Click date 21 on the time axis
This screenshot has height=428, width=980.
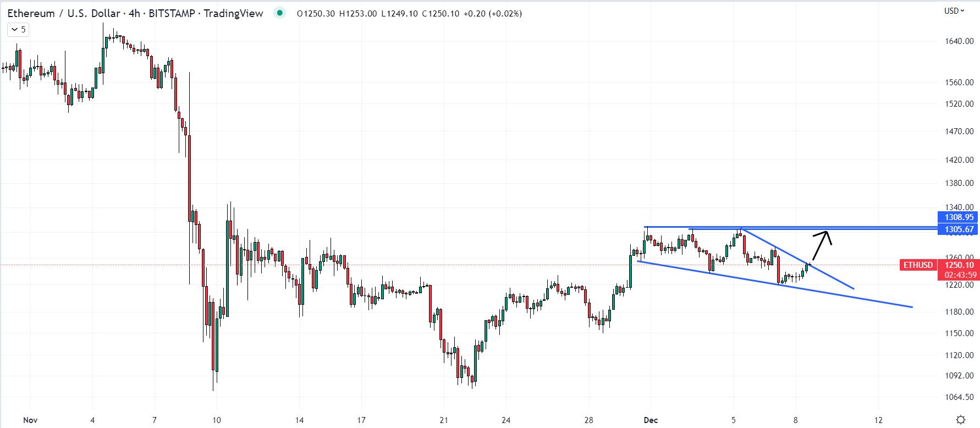point(444,420)
